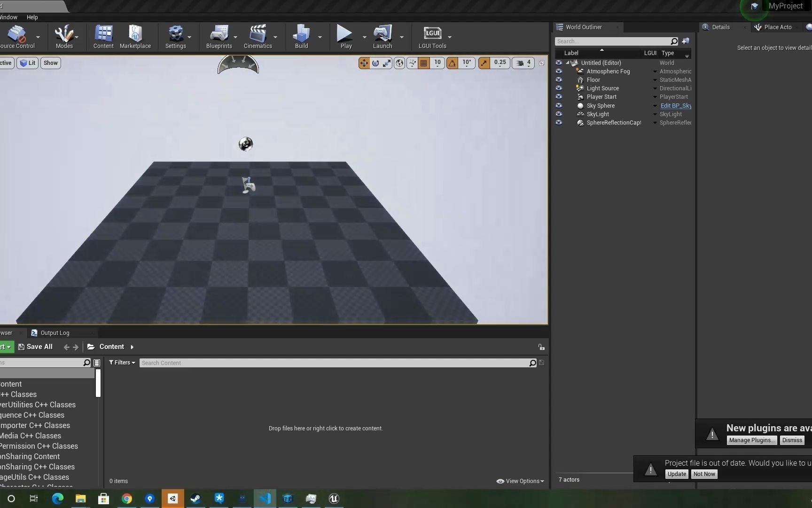
Task: Hide the Atmospheric Fog actor
Action: 559,71
